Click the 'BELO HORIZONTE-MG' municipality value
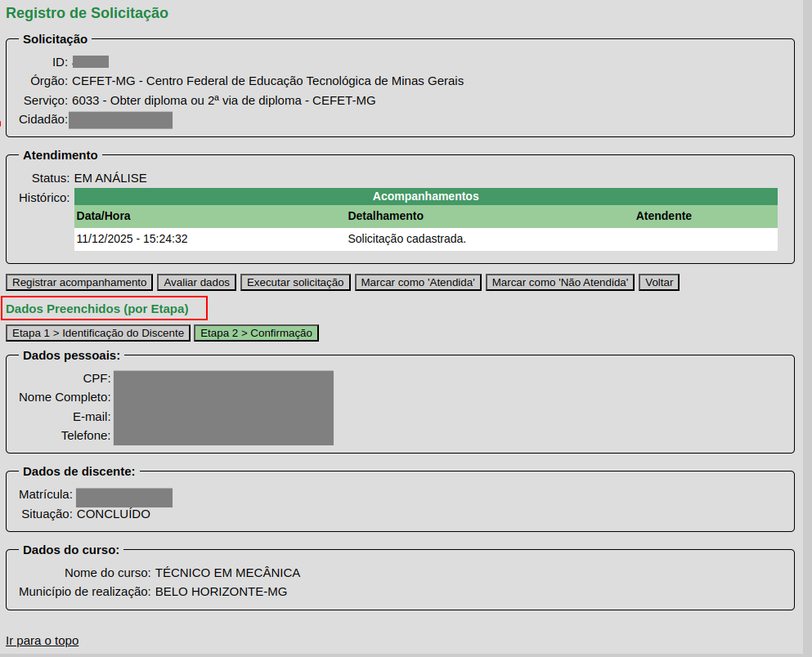 tap(221, 592)
